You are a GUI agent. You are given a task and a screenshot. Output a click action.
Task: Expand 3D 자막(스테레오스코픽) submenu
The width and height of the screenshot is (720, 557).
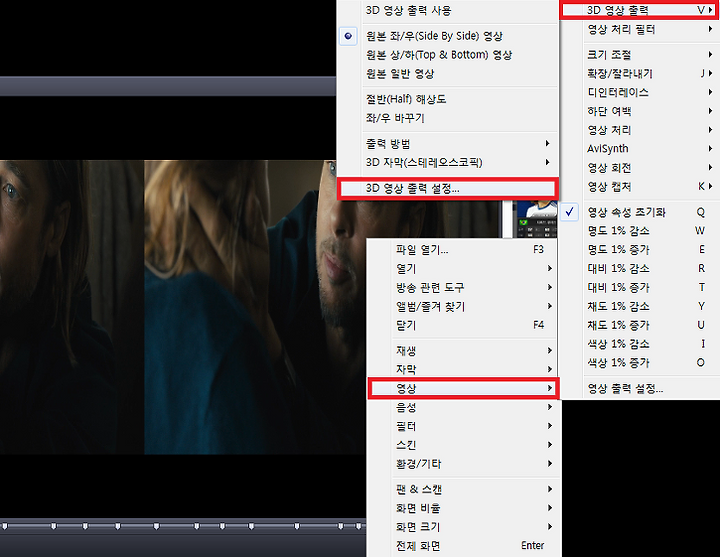[448, 162]
